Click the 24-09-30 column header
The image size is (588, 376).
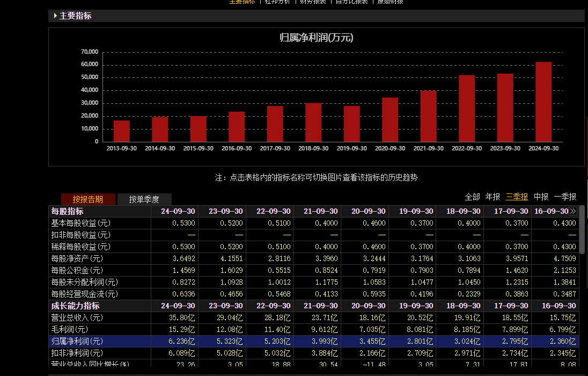178,211
